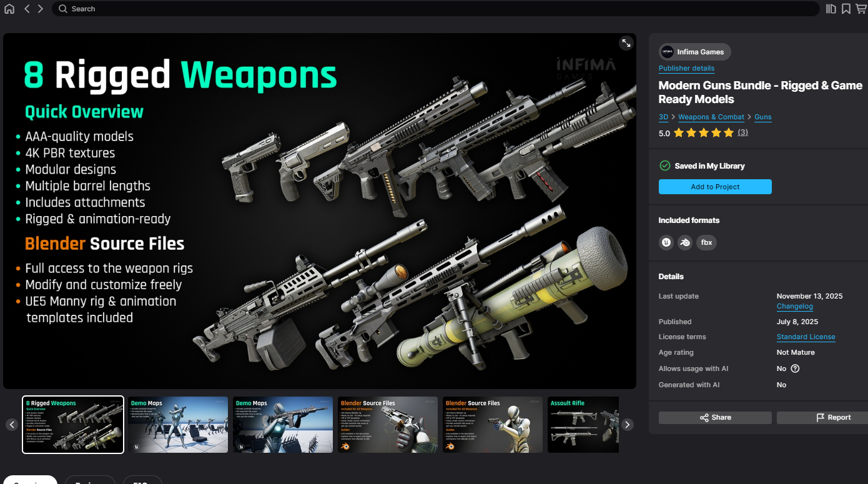This screenshot has height=484, width=868.
Task: Expand the preview image to fullscreen
Action: click(x=626, y=43)
